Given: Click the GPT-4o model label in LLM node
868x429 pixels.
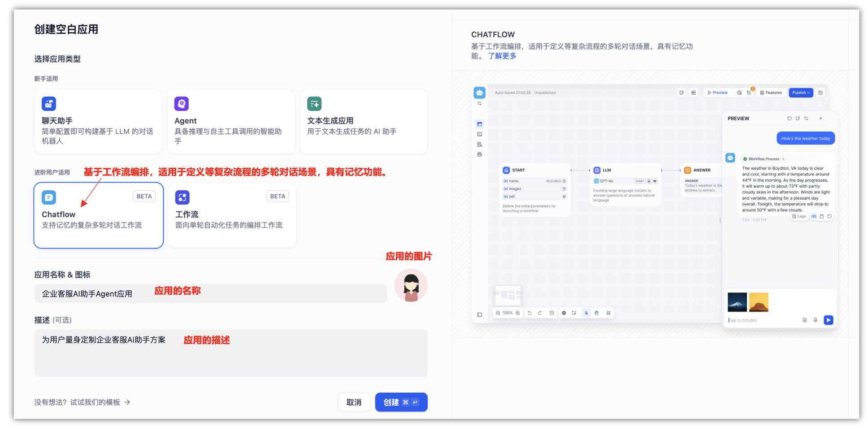Looking at the screenshot, I should click(x=607, y=181).
